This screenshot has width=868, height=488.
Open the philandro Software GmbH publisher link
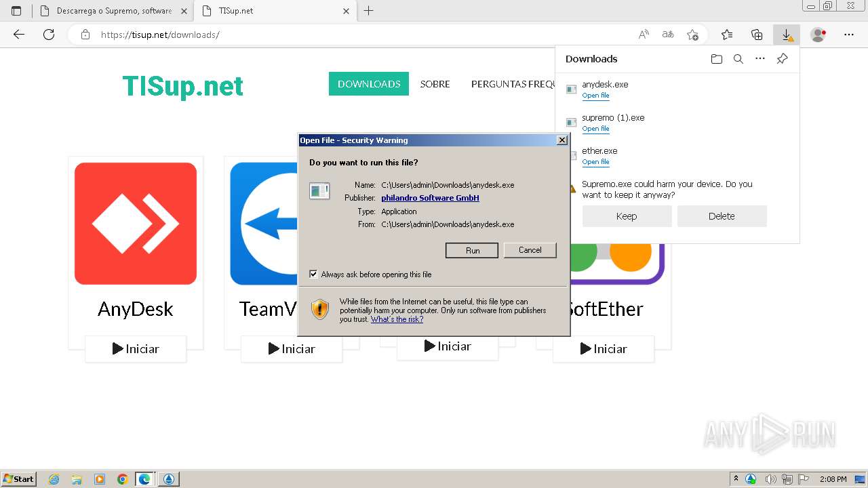[430, 198]
